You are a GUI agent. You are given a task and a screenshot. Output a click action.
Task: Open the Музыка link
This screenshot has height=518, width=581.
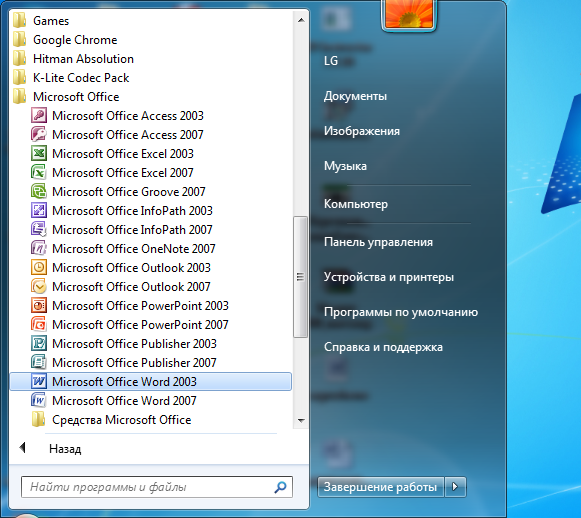(345, 166)
